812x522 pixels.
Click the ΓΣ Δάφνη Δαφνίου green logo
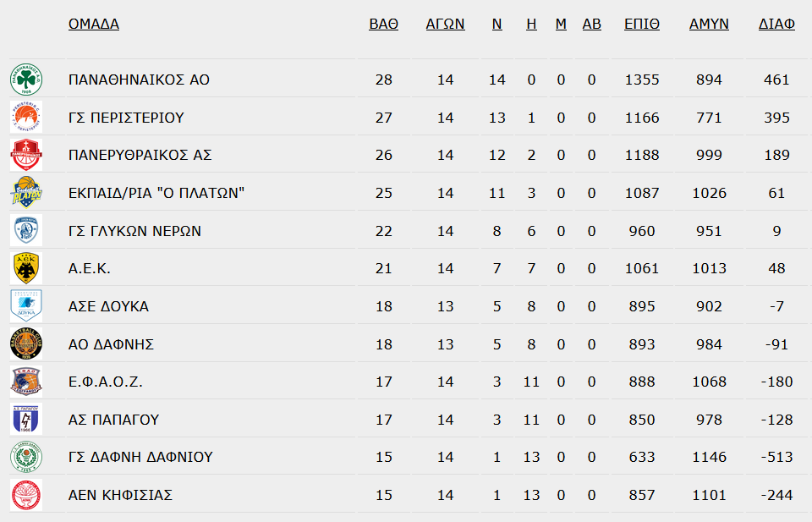point(26,457)
